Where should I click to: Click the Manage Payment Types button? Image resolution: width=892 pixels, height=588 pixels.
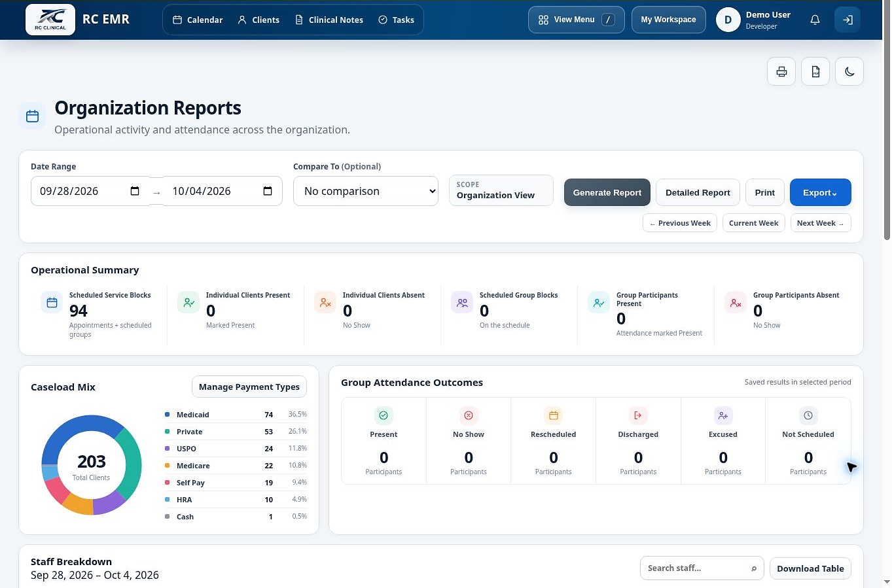(249, 387)
